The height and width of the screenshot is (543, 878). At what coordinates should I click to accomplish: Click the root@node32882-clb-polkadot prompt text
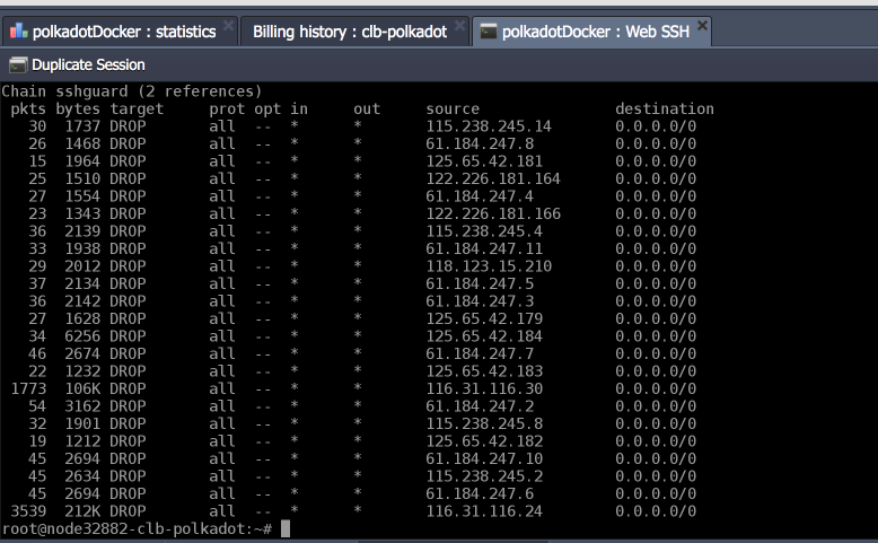pyautogui.click(x=136, y=528)
